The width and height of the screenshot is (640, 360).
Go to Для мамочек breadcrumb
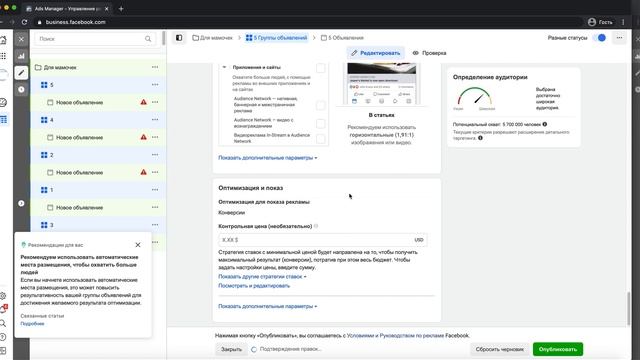point(212,38)
